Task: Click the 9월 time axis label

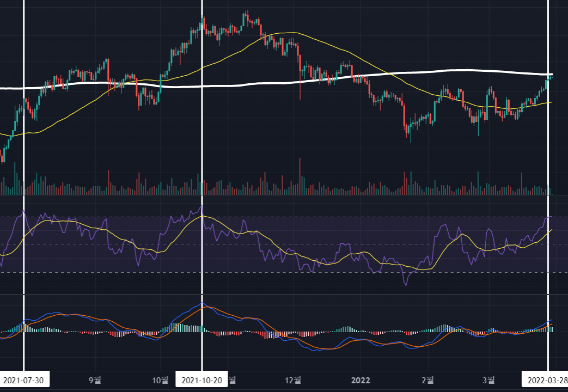Action: pos(95,380)
